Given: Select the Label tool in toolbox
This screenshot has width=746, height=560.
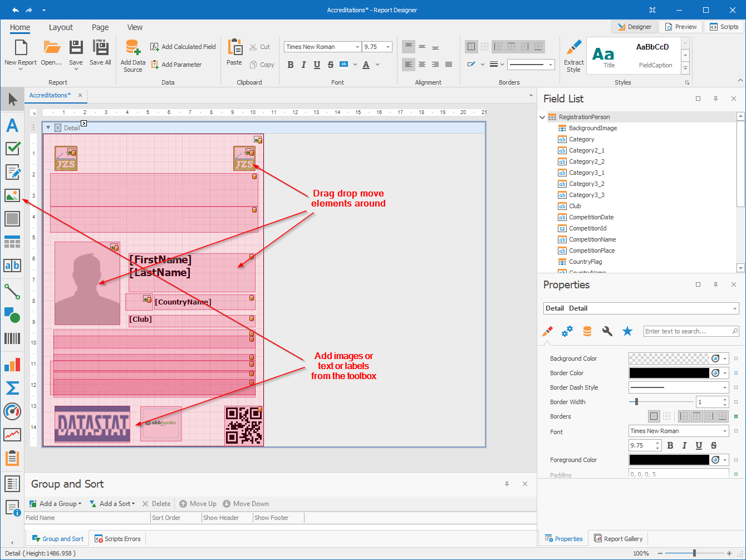Looking at the screenshot, I should pyautogui.click(x=12, y=125).
